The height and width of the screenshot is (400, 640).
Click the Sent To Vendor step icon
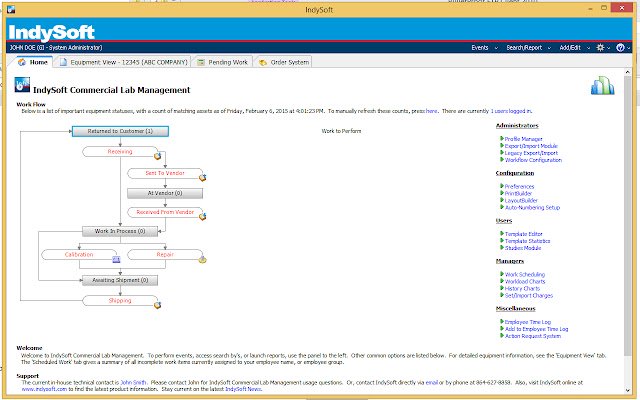pos(202,178)
